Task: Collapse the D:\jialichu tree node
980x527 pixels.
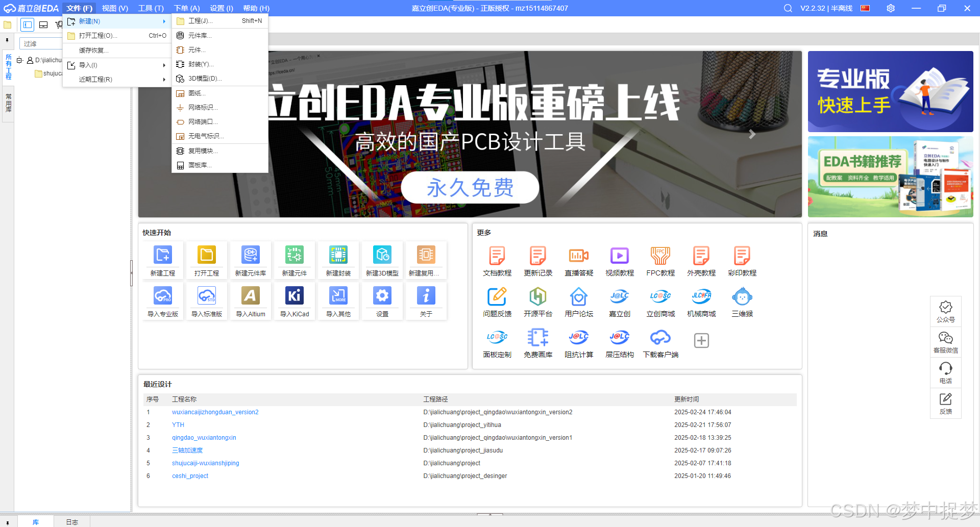Action: [x=19, y=60]
